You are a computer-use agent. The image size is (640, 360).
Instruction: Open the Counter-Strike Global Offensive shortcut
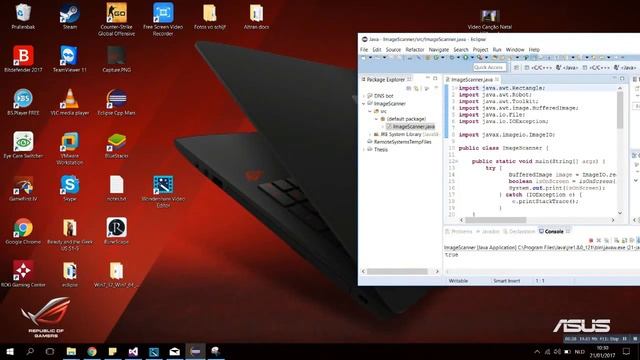click(x=116, y=19)
